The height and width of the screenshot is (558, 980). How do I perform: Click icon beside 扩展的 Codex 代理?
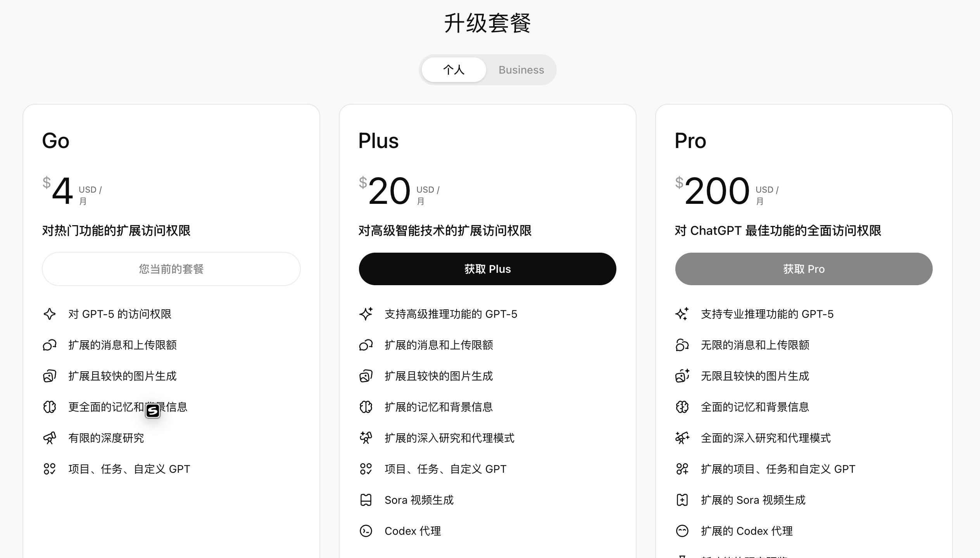[682, 531]
